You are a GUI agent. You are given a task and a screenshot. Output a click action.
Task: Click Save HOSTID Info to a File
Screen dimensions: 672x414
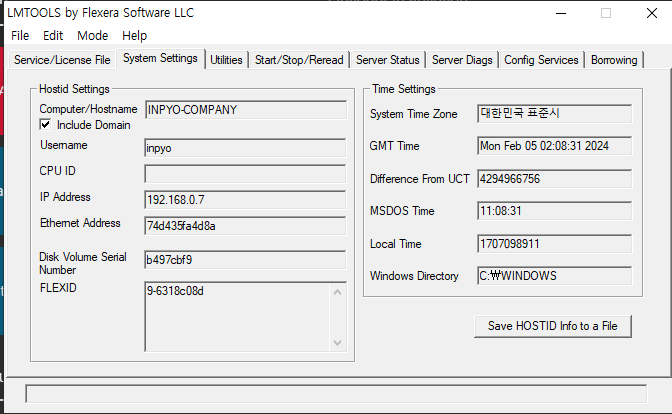553,326
